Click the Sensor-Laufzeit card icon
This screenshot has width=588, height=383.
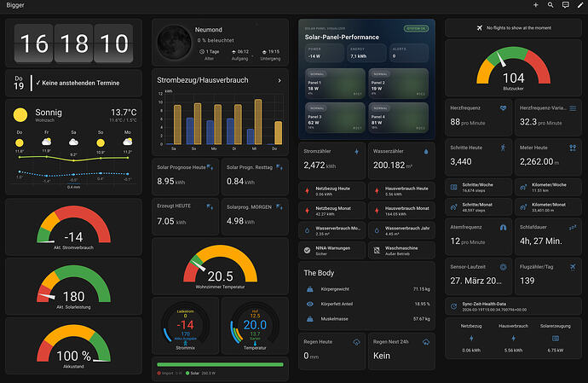point(504,267)
